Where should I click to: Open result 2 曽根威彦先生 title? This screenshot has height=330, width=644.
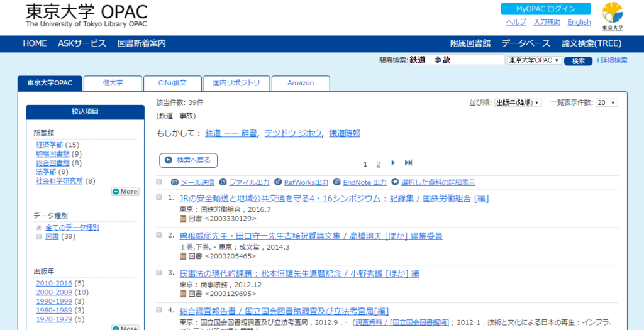point(311,236)
